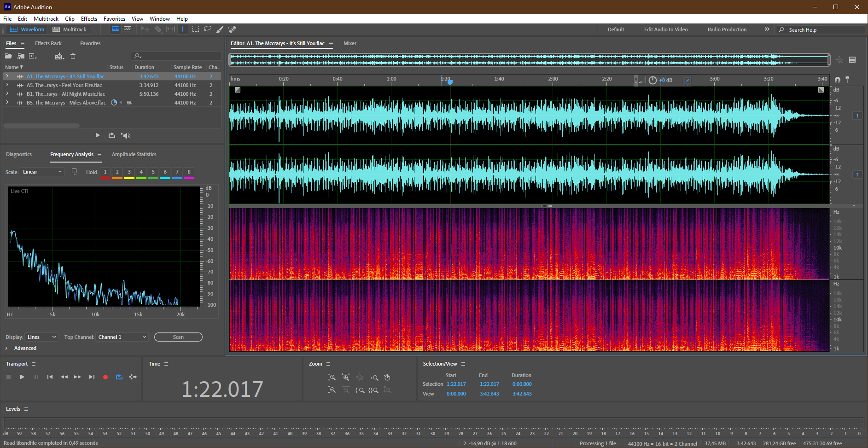868x448 pixels.
Task: Click the Files panel horizontal scrollbar
Action: coord(41,125)
